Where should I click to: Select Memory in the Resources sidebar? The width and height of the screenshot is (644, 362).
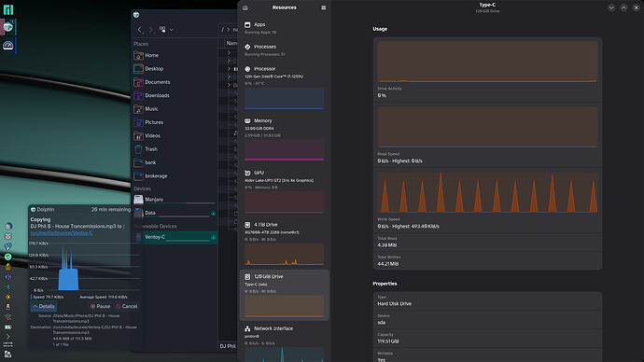pyautogui.click(x=285, y=140)
